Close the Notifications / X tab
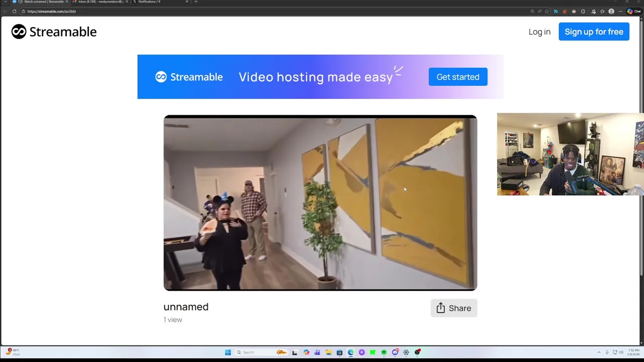Image resolution: width=644 pixels, height=362 pixels. tap(187, 2)
